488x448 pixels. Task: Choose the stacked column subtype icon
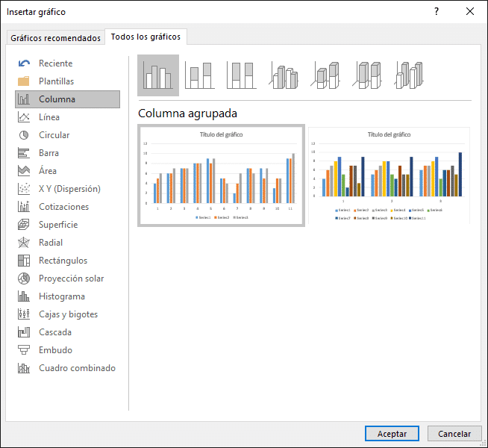click(199, 75)
